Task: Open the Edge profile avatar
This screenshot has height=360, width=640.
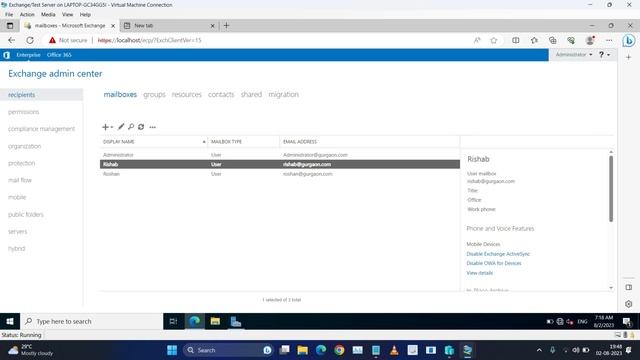Action: point(590,40)
